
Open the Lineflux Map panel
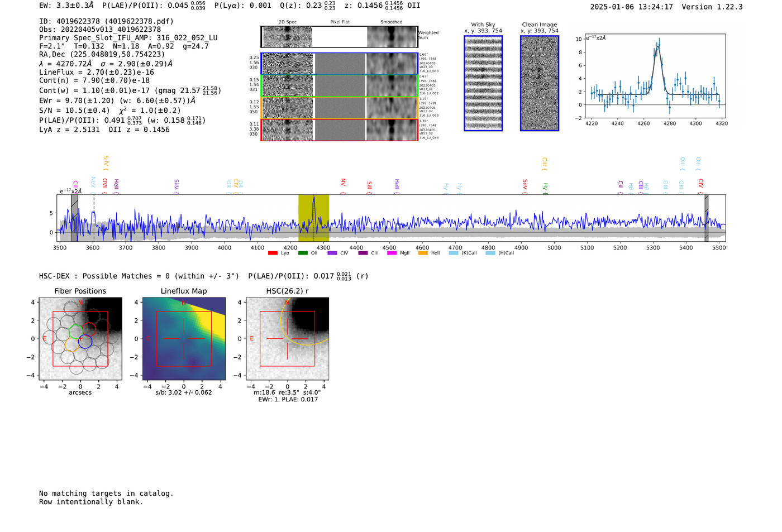184,339
